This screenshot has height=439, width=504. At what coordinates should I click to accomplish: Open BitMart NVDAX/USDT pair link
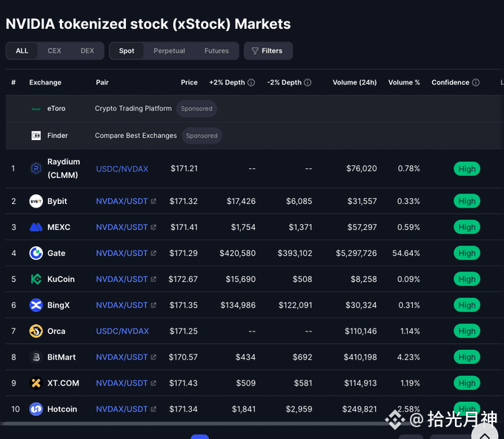[x=122, y=357]
